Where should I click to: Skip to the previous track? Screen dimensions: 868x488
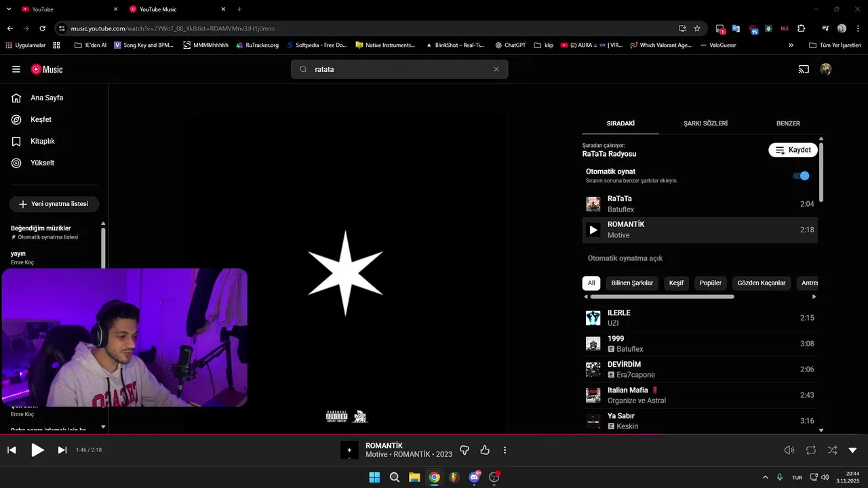tap(12, 450)
